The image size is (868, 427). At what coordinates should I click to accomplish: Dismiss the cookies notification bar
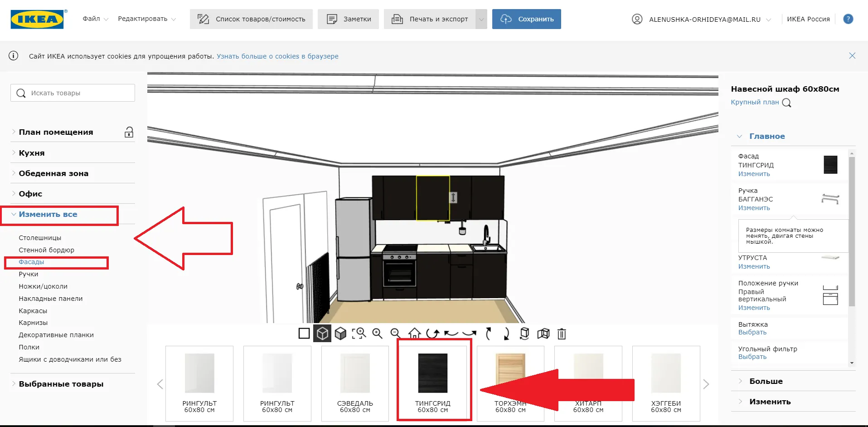(x=852, y=56)
